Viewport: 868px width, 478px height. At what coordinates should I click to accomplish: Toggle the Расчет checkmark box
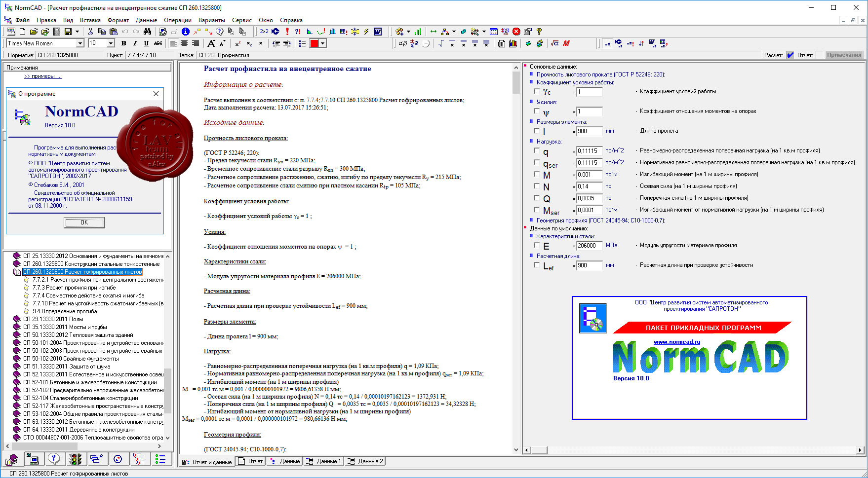[790, 55]
